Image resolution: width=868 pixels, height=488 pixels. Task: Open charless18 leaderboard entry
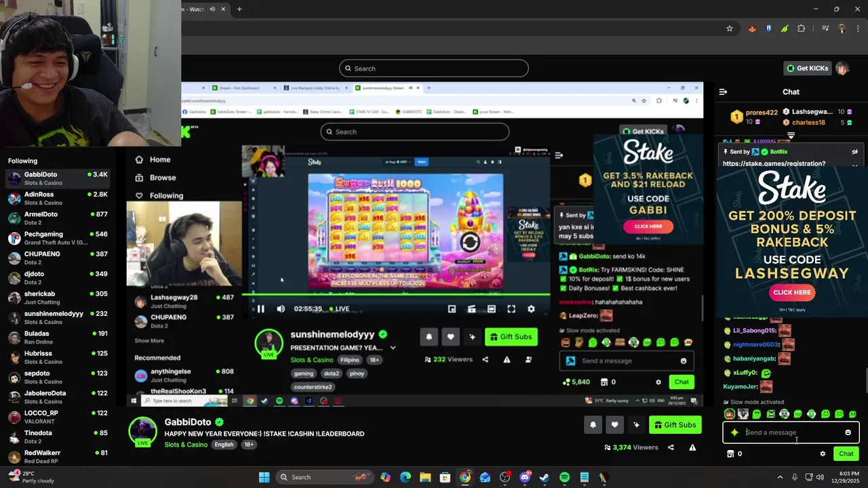(x=808, y=123)
